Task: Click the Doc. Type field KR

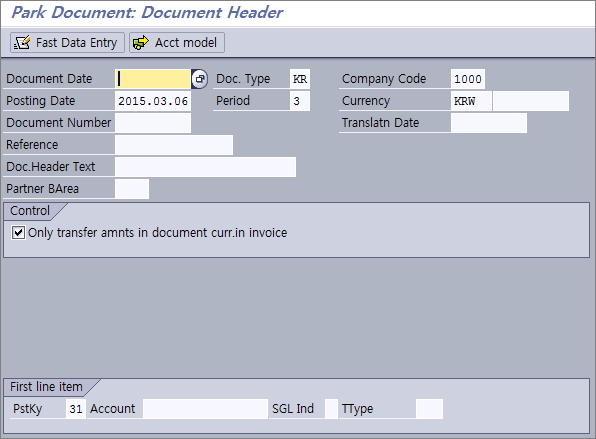Action: (300, 79)
